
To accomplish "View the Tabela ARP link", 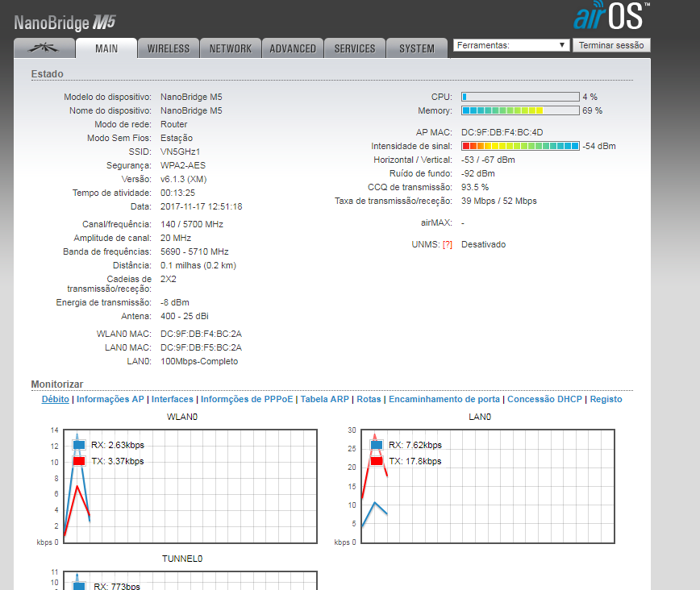I will 324,399.
